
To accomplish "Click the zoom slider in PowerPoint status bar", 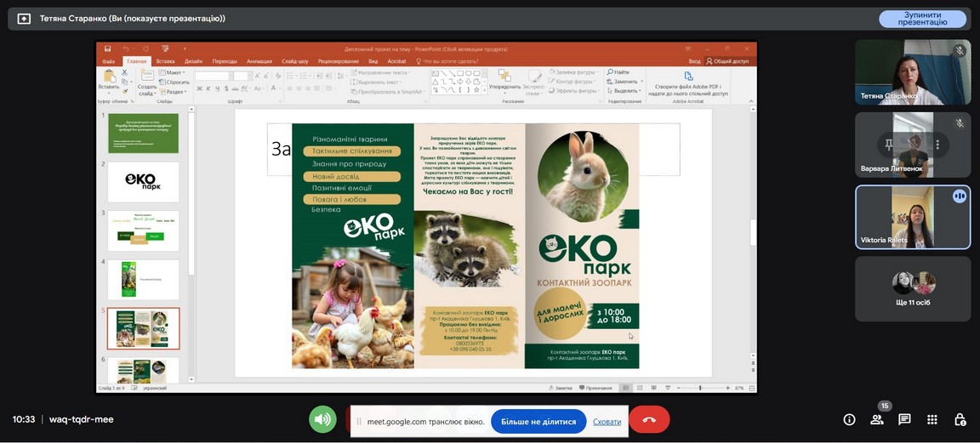I will pyautogui.click(x=701, y=388).
